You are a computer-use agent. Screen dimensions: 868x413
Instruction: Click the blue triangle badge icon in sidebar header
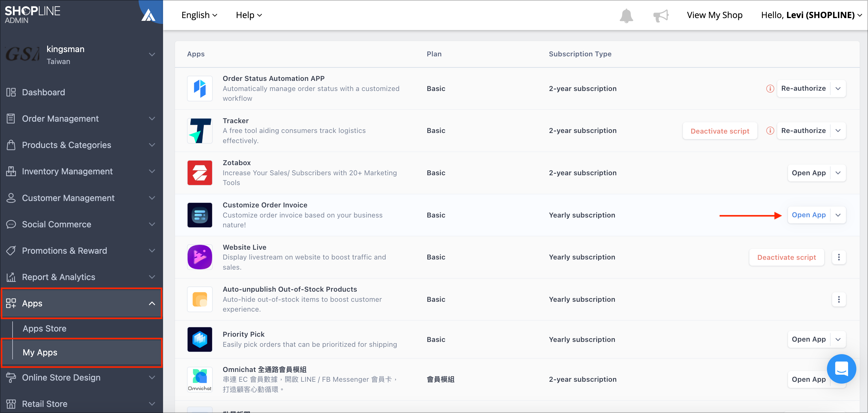pyautogui.click(x=148, y=15)
